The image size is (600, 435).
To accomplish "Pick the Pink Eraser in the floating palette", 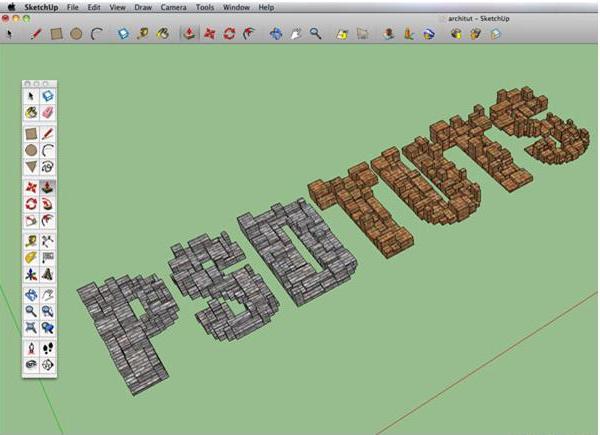I will (x=48, y=113).
